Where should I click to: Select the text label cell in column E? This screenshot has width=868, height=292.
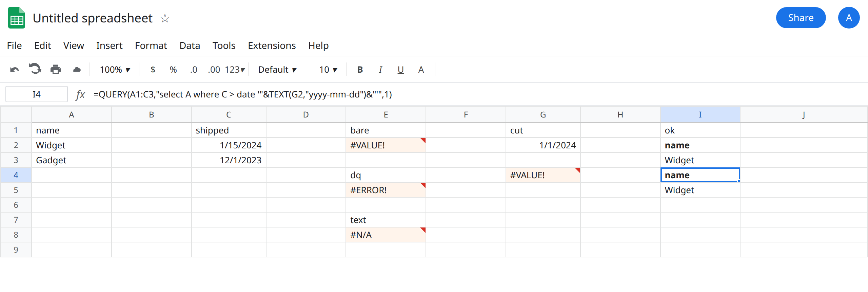pyautogui.click(x=386, y=220)
